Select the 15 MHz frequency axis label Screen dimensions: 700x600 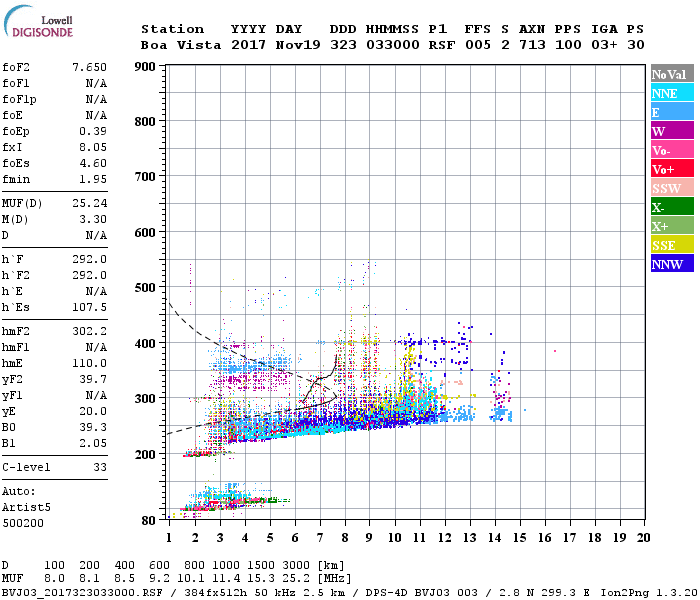[519, 538]
